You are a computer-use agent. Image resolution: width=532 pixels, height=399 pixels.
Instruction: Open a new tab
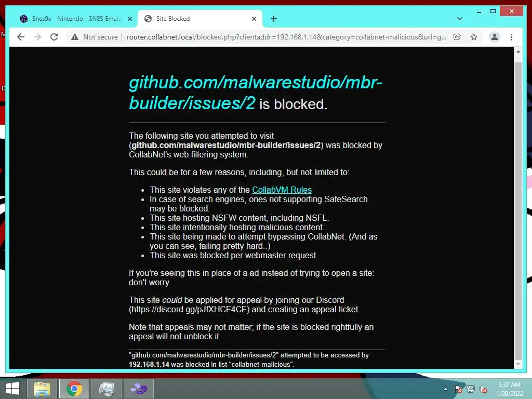(274, 19)
